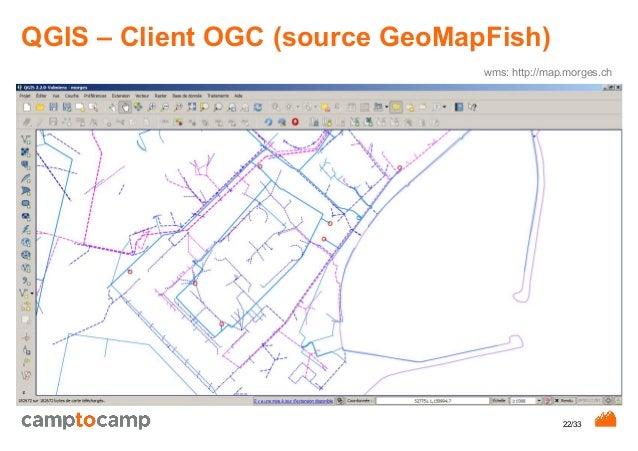
Task: Click the What's This help icon
Action: coord(472,107)
